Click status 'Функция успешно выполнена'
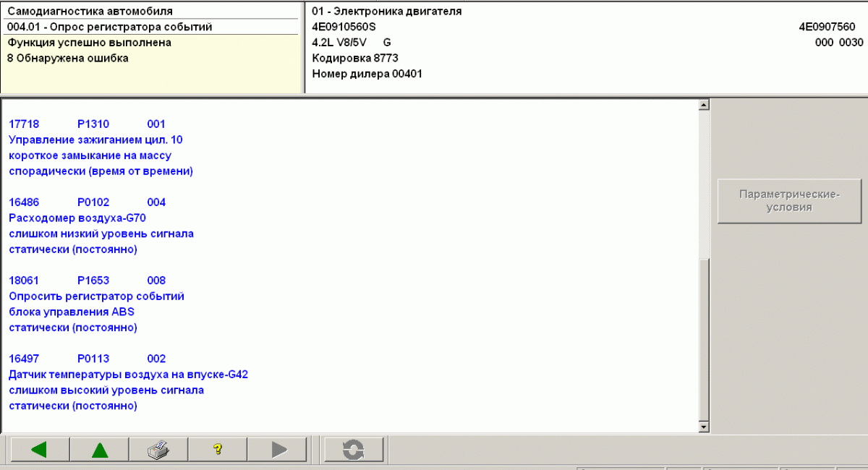The image size is (868, 470). 89,43
